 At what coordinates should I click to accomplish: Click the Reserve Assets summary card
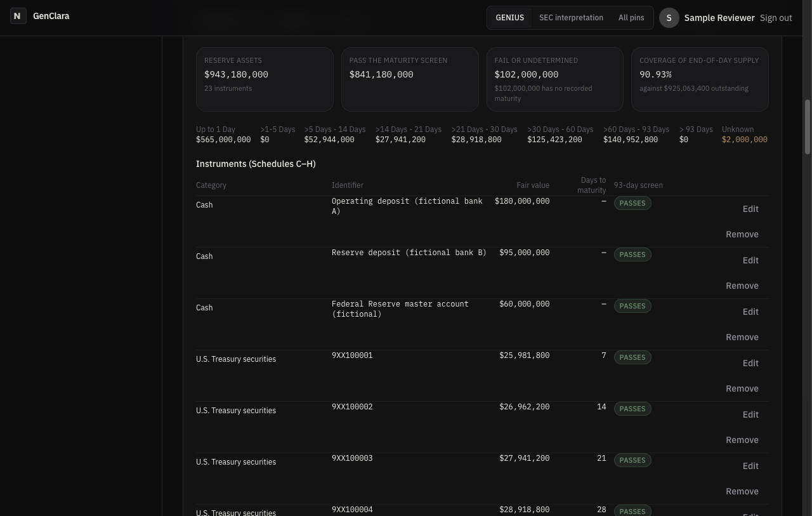tap(265, 79)
